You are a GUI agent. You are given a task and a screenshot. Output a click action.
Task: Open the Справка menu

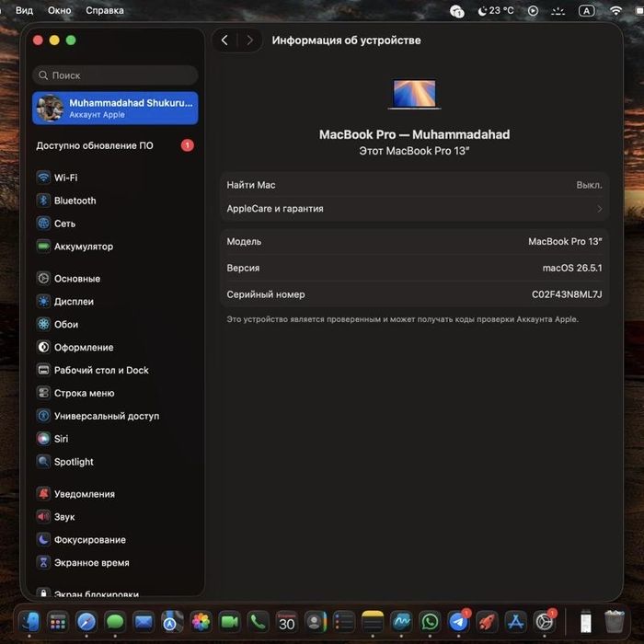click(104, 11)
